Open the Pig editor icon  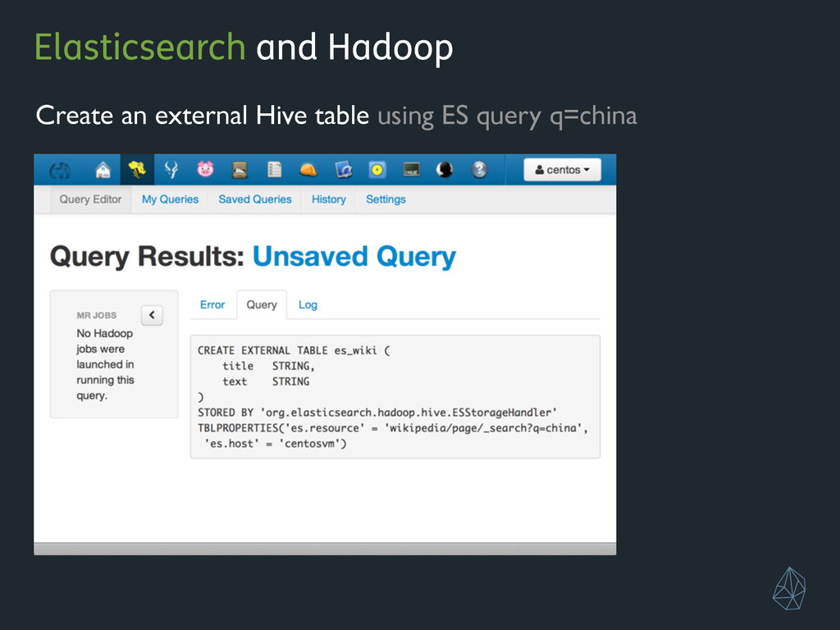point(205,169)
